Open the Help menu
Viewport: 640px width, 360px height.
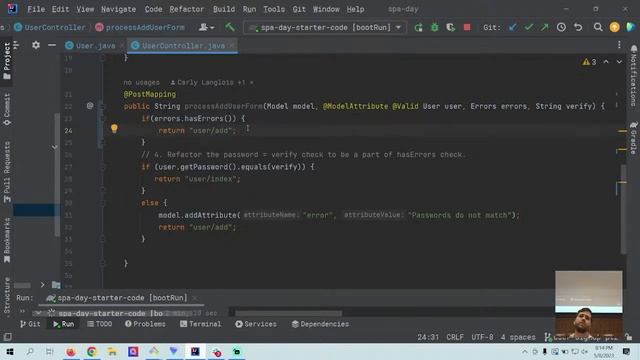pos(355,9)
